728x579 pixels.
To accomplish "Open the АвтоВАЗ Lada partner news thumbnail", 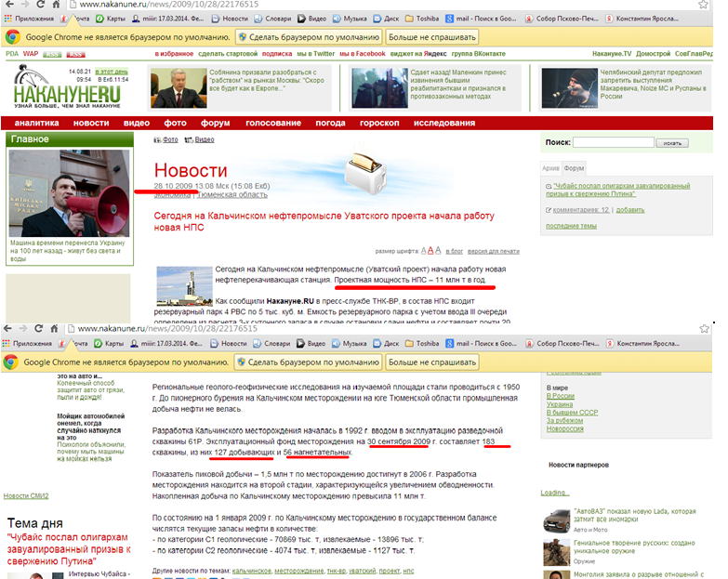I will coord(556,521).
